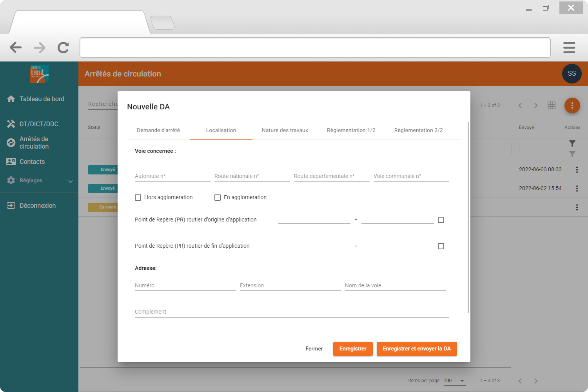Screen dimensions: 588x392
Task: Open DT/DICT/DDC menu entry
Action: click(x=39, y=124)
